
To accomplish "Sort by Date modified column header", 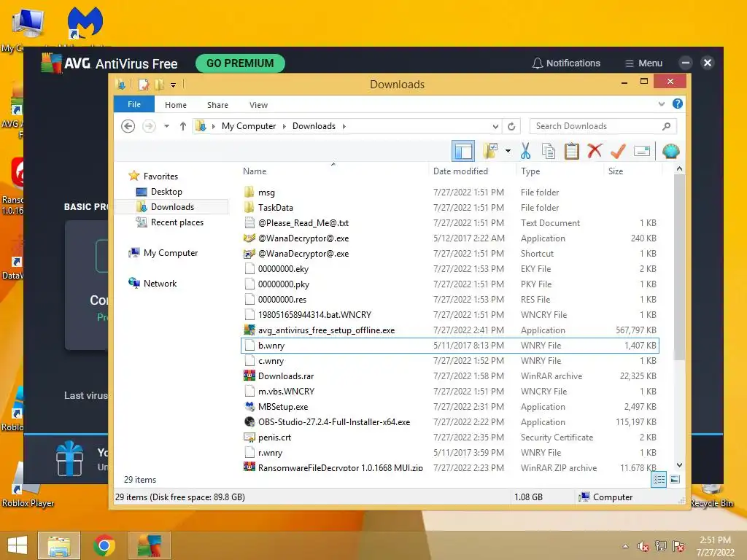I will 460,171.
